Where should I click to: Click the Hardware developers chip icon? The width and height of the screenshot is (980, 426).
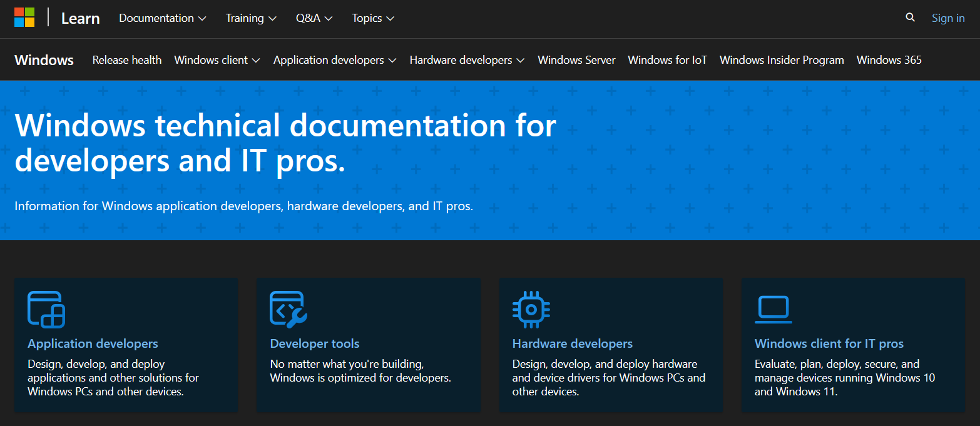531,310
